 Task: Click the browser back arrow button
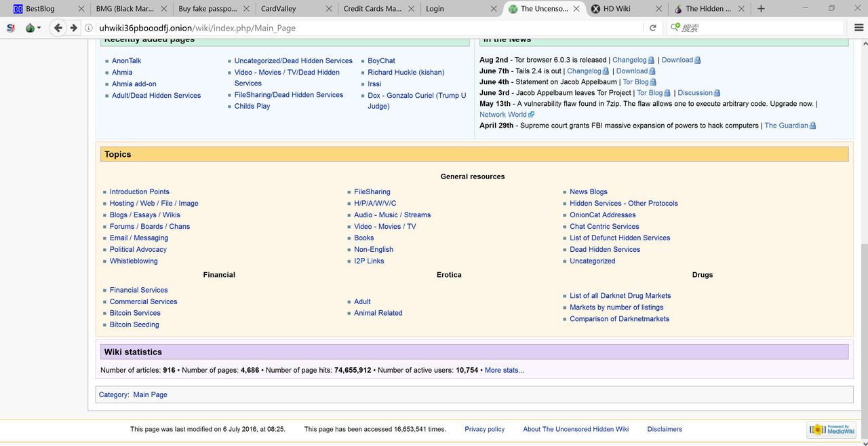pyautogui.click(x=58, y=28)
